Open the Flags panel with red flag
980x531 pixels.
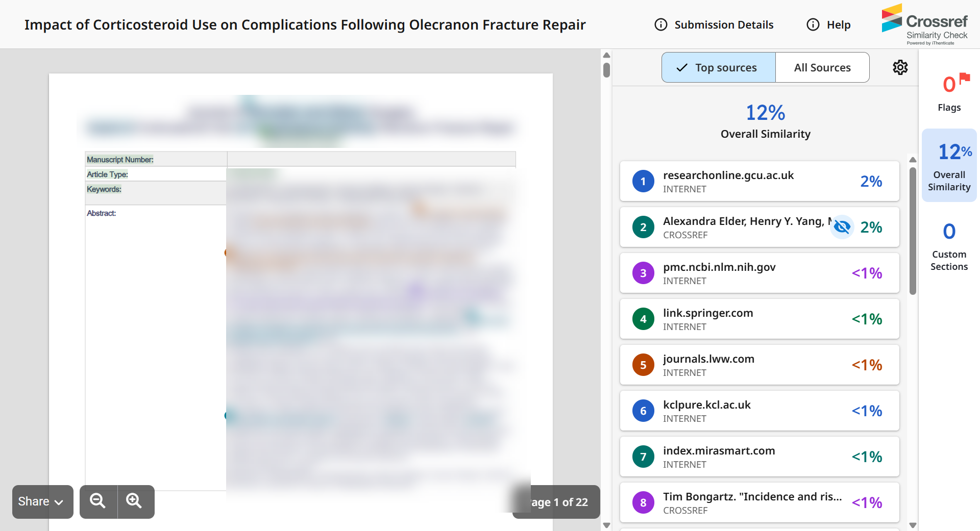[x=949, y=92]
